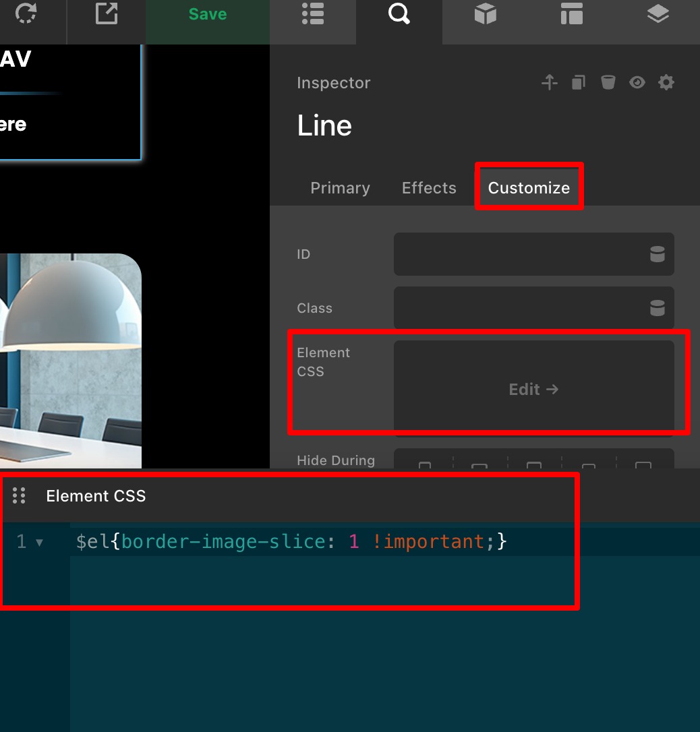Click the refresh icon in the top bar
The image size is (700, 732).
tap(26, 14)
